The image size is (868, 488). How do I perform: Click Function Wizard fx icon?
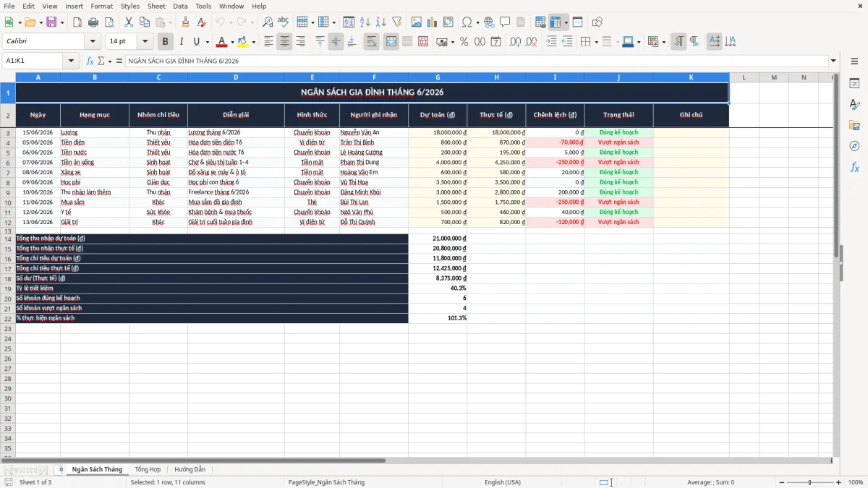pyautogui.click(x=90, y=61)
